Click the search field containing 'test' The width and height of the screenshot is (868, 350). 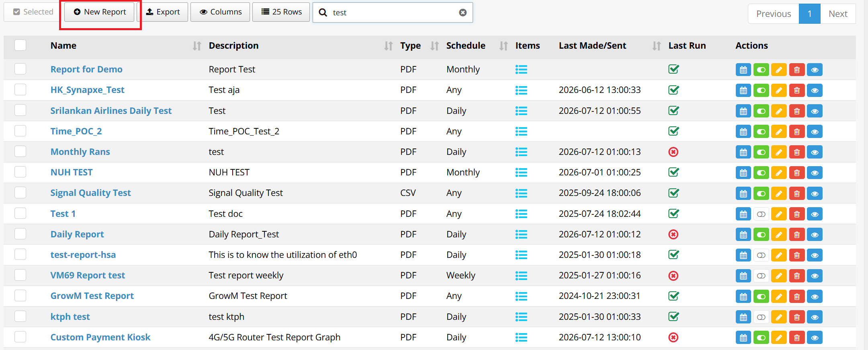pos(393,12)
